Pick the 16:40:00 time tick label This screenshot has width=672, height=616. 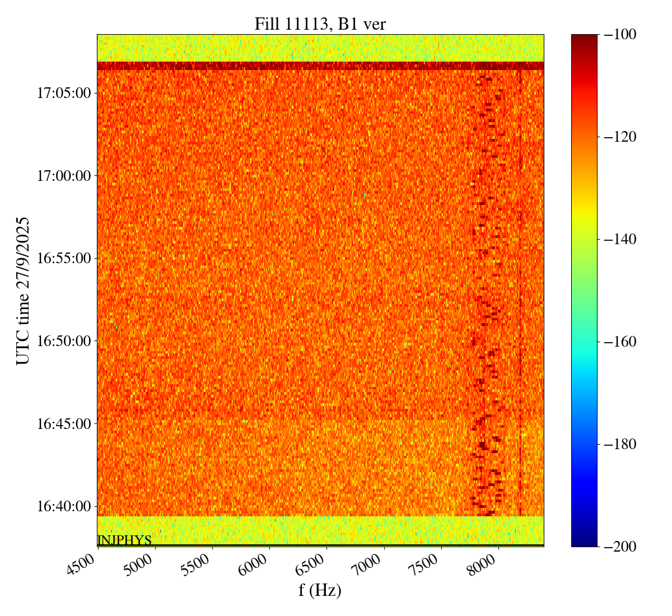coord(63,507)
